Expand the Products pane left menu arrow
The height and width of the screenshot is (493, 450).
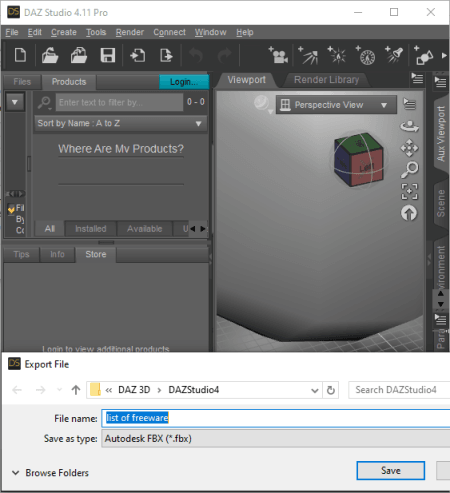pos(15,102)
